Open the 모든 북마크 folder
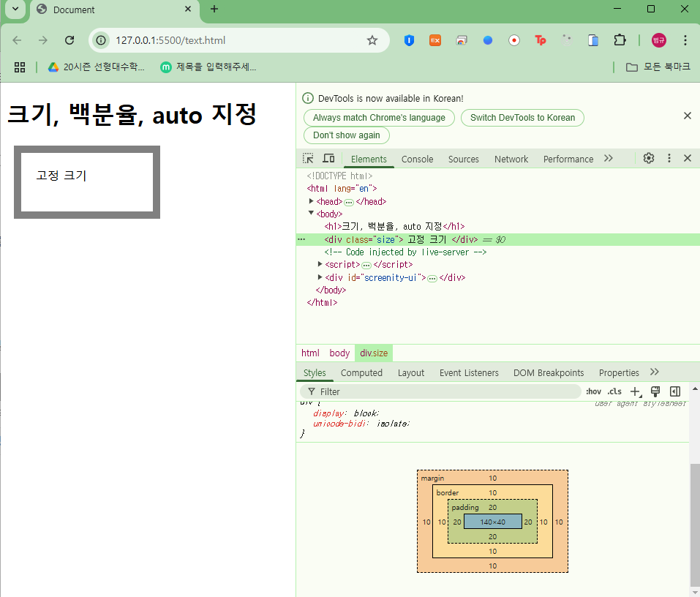This screenshot has height=597, width=700. [658, 67]
